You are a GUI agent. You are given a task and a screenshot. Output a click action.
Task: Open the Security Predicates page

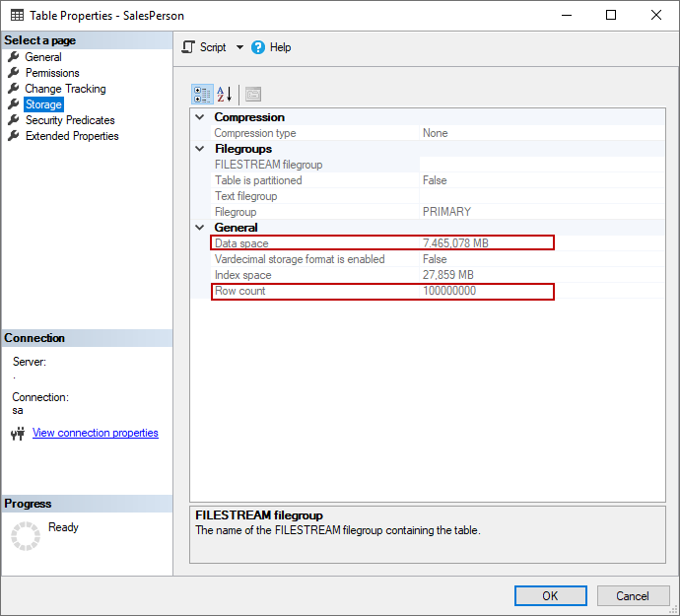70,120
